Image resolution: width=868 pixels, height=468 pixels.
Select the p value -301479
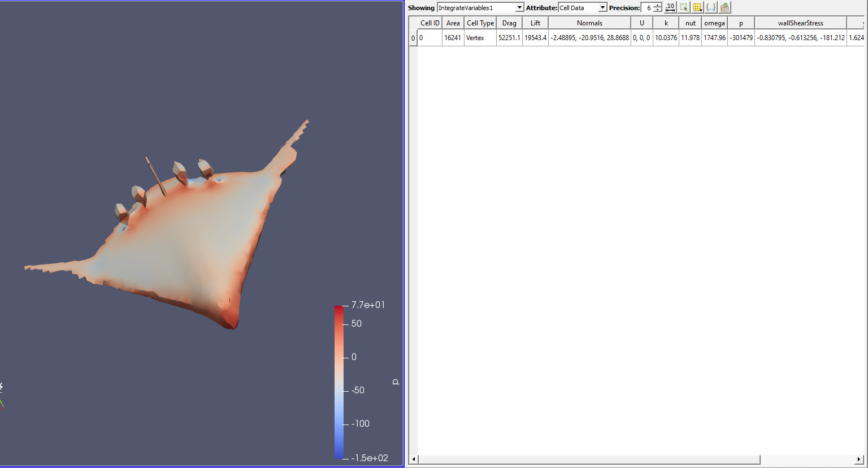point(741,38)
